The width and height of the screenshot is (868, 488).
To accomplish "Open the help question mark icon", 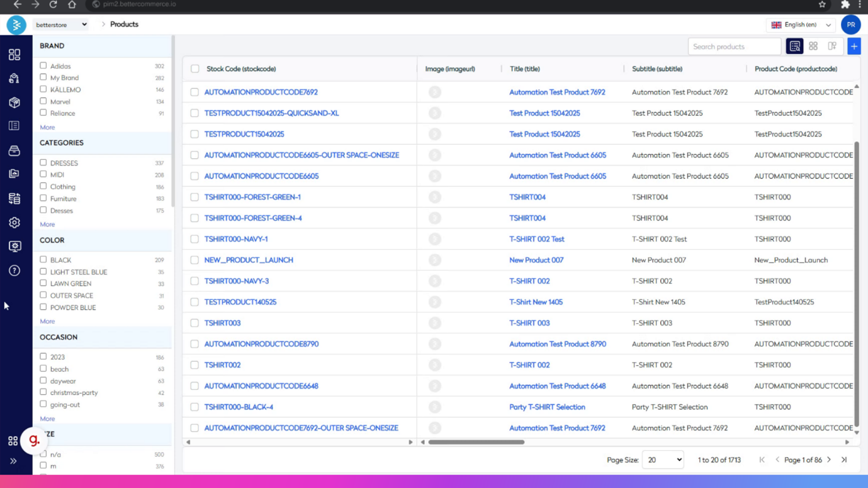I will coord(14,270).
